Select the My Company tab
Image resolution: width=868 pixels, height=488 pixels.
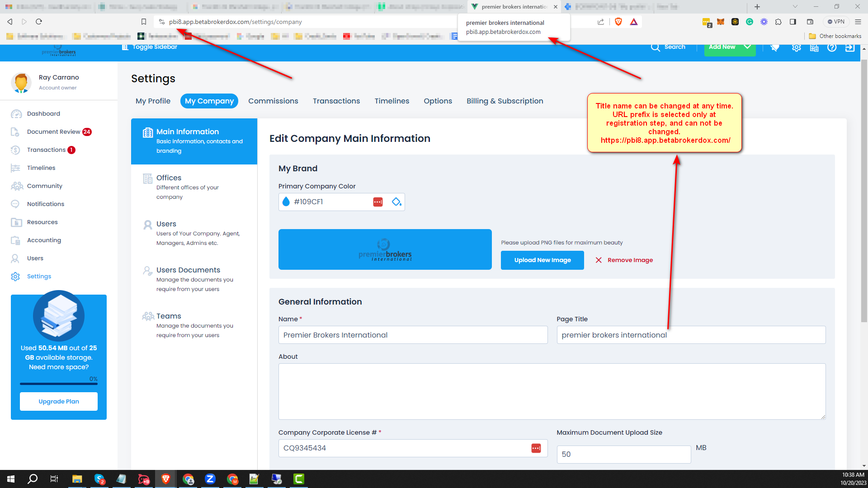pyautogui.click(x=209, y=101)
